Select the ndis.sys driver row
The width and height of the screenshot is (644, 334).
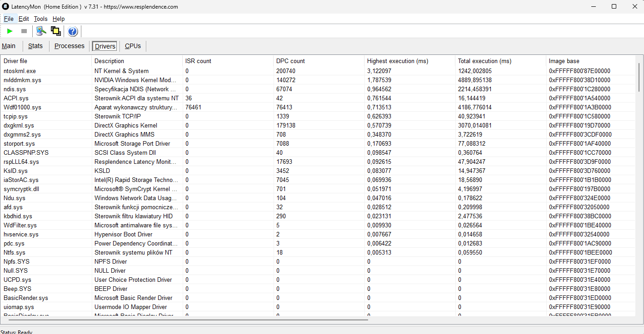[318, 89]
